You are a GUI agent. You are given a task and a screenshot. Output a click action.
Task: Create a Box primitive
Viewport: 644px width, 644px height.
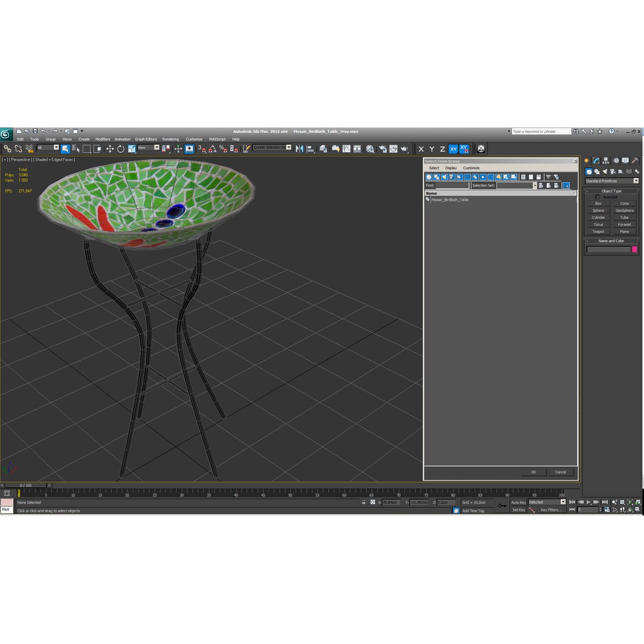tap(598, 204)
